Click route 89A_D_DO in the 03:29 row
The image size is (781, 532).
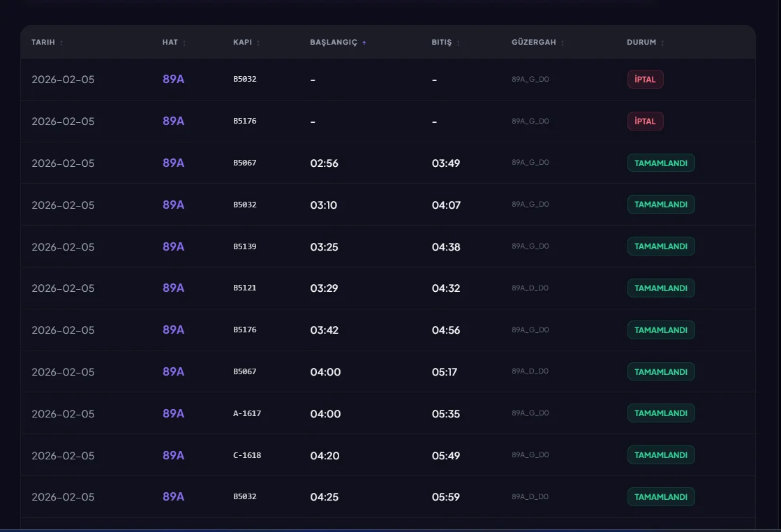tap(530, 288)
